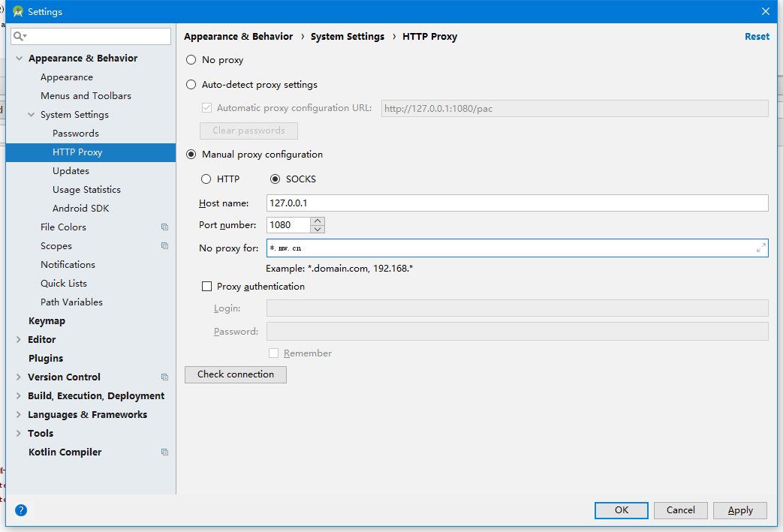Expand Build, Execution, Deployment node

click(x=19, y=396)
